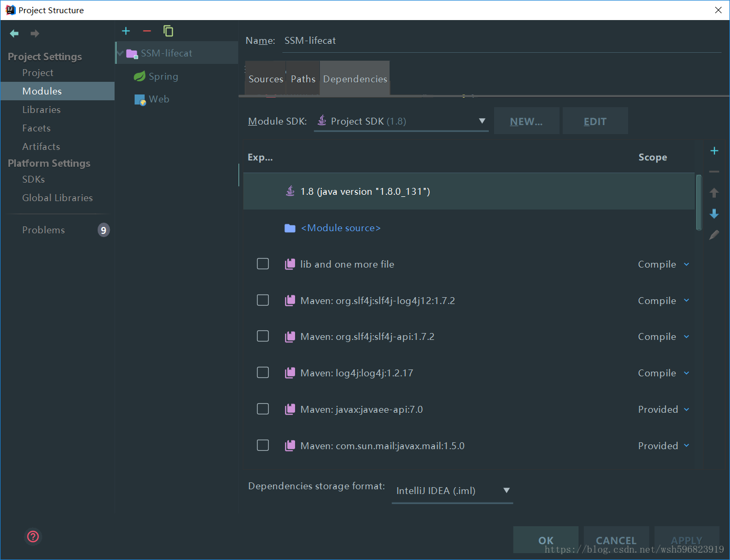Open SDKs under Platform Settings
This screenshot has height=560, width=730.
33,179
